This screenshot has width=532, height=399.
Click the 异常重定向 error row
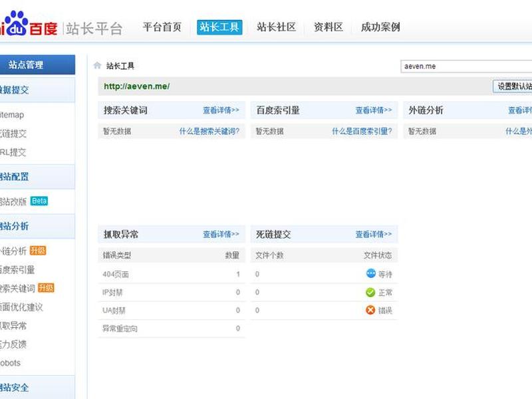pyautogui.click(x=172, y=329)
